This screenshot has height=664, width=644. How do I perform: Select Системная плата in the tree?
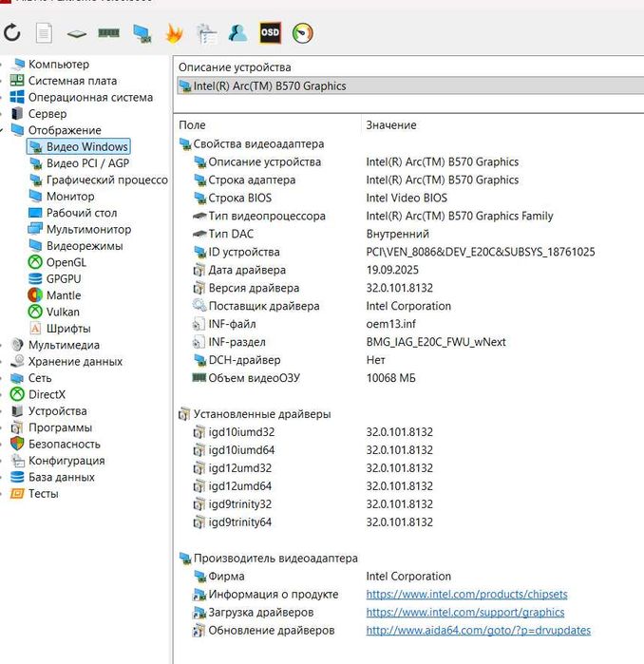pyautogui.click(x=72, y=81)
